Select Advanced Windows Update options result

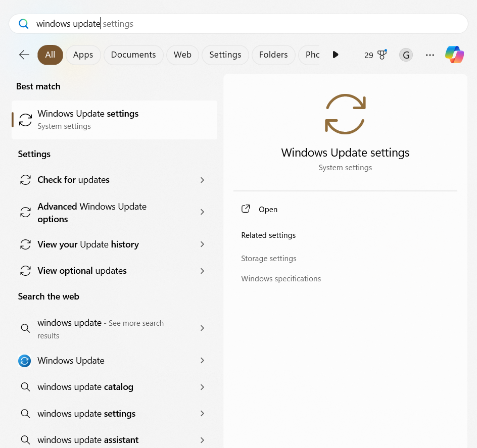(x=114, y=212)
